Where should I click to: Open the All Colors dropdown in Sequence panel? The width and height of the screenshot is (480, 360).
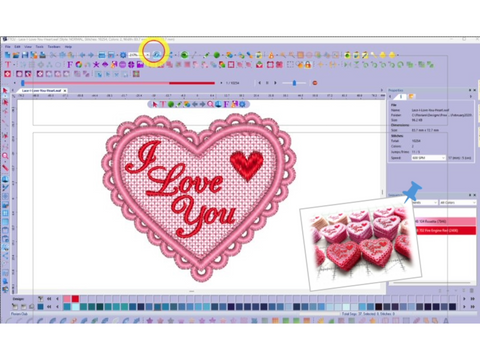(x=458, y=202)
